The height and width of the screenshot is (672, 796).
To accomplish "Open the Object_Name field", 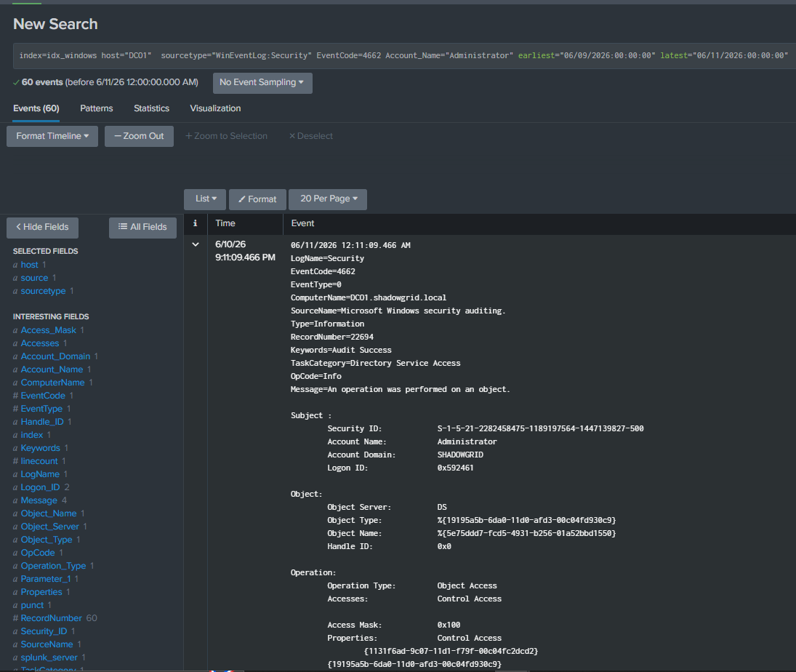I will point(49,513).
